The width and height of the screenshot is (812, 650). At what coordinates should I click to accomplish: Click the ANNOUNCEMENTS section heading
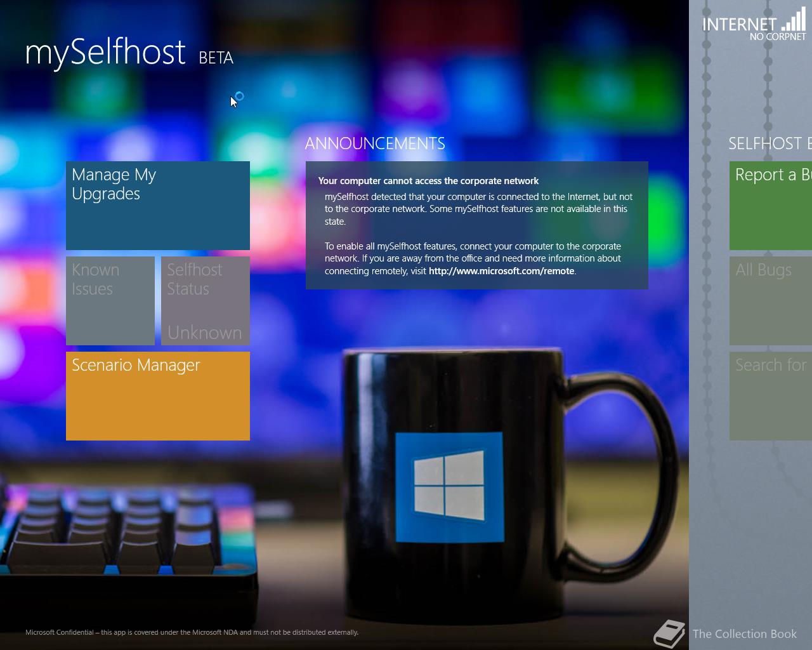coord(375,143)
